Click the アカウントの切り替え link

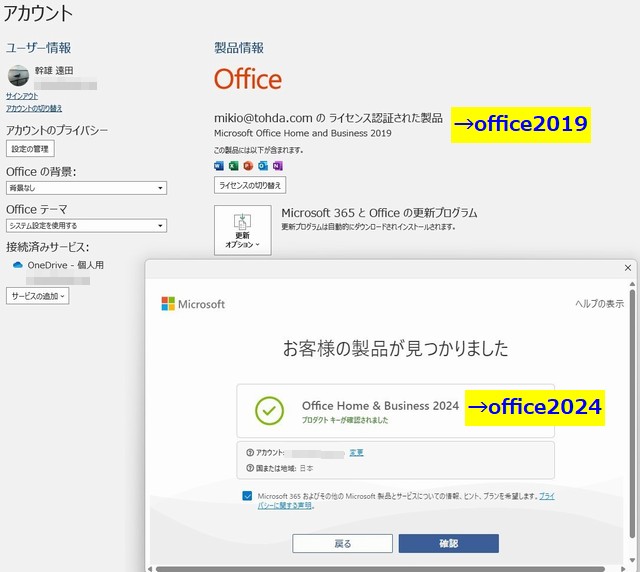pyautogui.click(x=34, y=108)
